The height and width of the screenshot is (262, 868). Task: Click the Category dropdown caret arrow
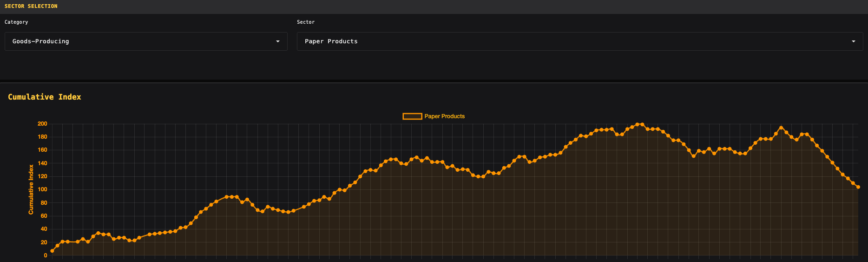point(278,41)
